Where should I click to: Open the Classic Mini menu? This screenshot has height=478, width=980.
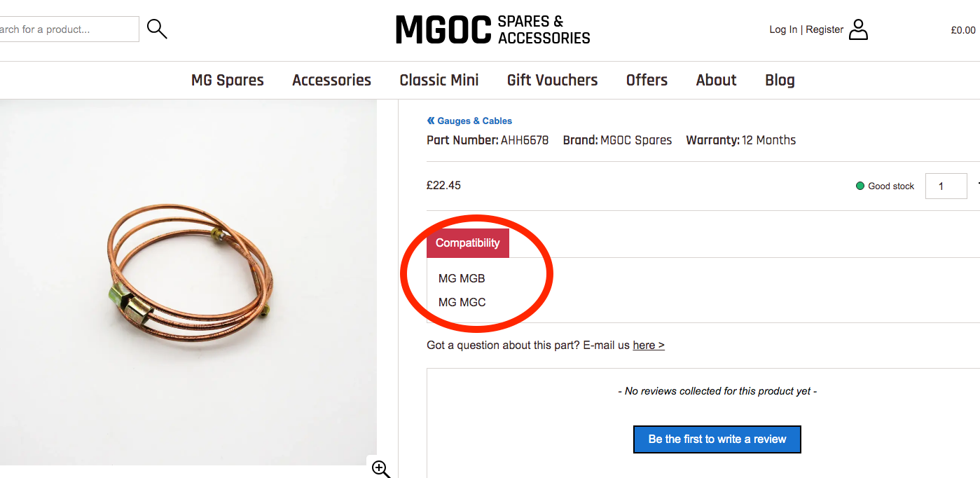pyautogui.click(x=439, y=80)
